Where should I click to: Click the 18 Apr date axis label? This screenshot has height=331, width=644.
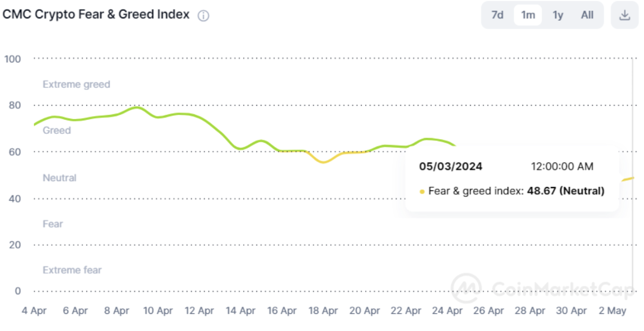[324, 311]
